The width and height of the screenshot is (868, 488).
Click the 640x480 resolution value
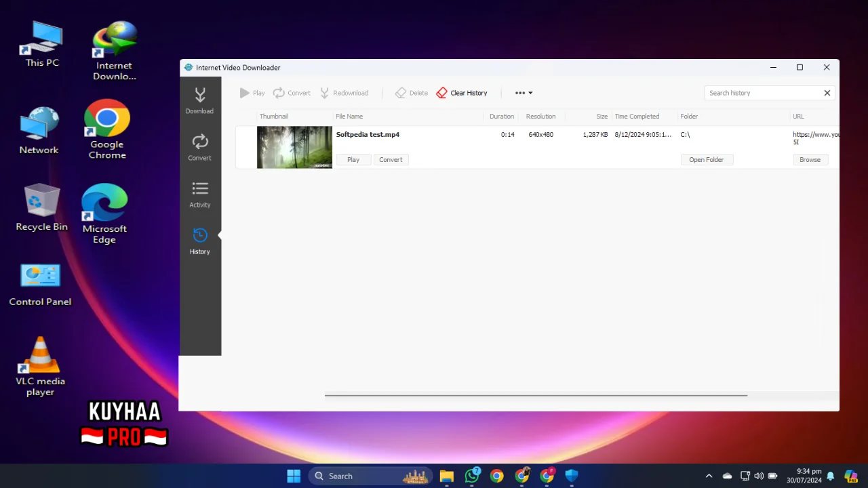click(x=541, y=134)
